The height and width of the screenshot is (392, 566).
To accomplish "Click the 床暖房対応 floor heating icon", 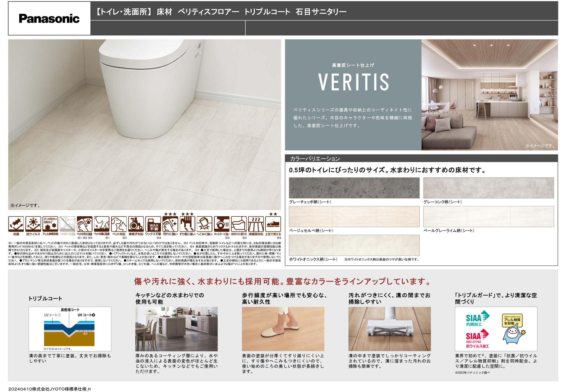I will (x=256, y=224).
